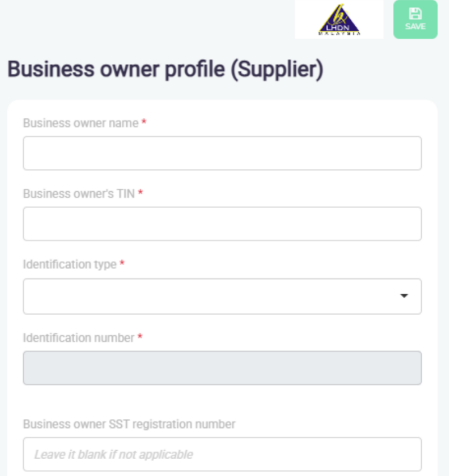Select the Identification type label text
Viewport: 449px width, 476px height.
tap(70, 264)
